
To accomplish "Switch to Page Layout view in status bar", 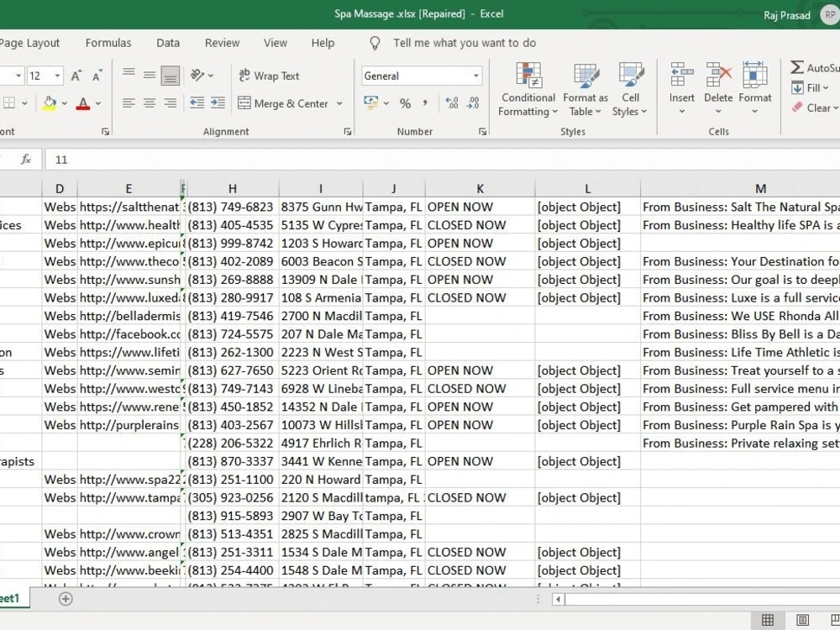I will coord(802,620).
